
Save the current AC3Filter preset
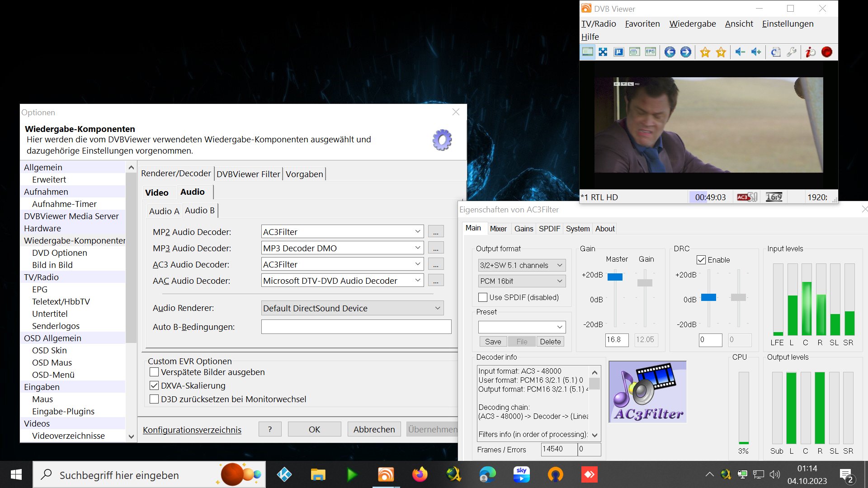coord(492,342)
